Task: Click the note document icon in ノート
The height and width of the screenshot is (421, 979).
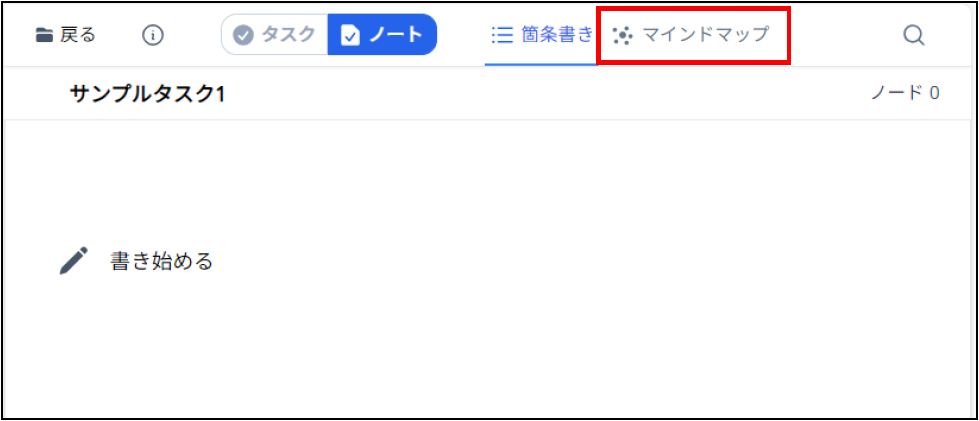Action: coord(350,35)
